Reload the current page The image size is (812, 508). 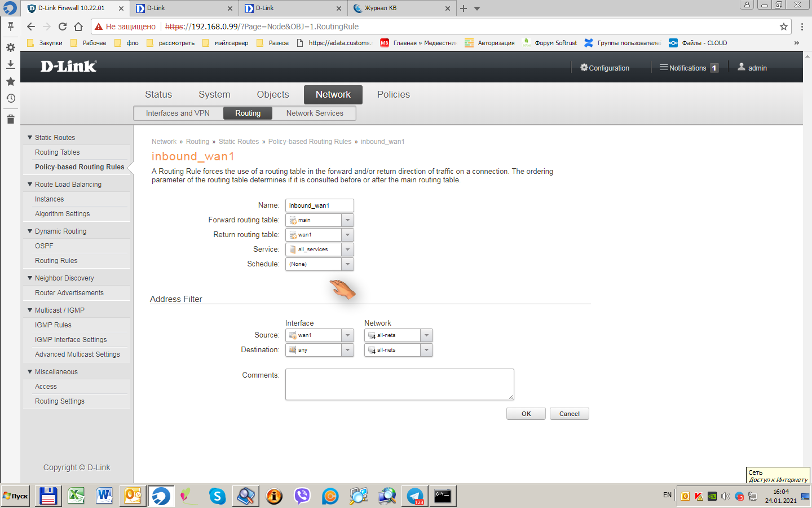(63, 27)
